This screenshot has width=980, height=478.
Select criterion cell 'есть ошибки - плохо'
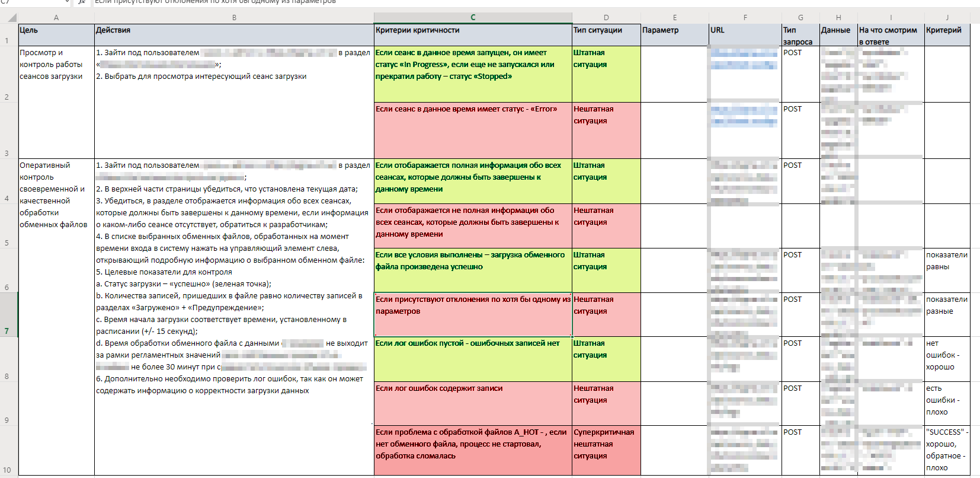[x=947, y=403]
